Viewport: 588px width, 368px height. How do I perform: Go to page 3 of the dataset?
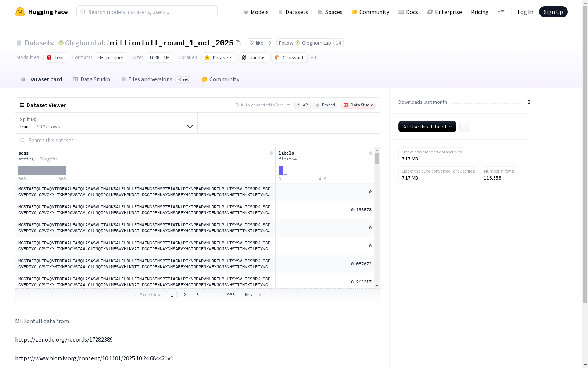pos(197,295)
